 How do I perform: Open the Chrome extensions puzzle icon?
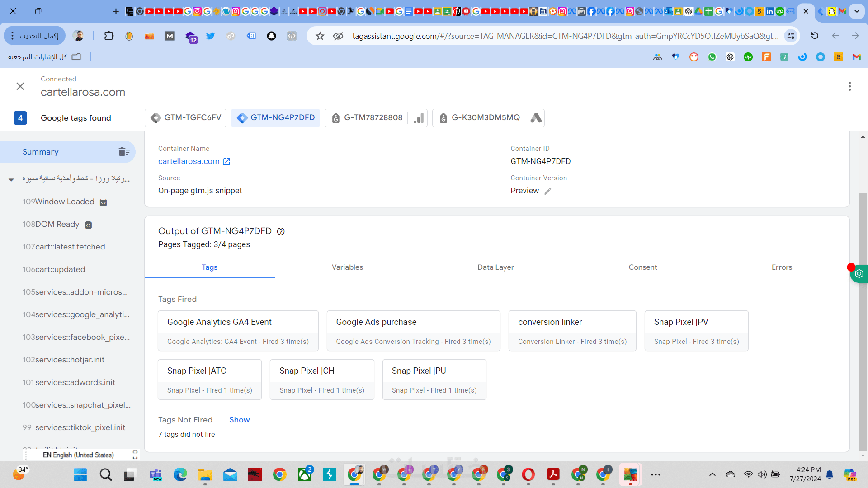click(108, 36)
